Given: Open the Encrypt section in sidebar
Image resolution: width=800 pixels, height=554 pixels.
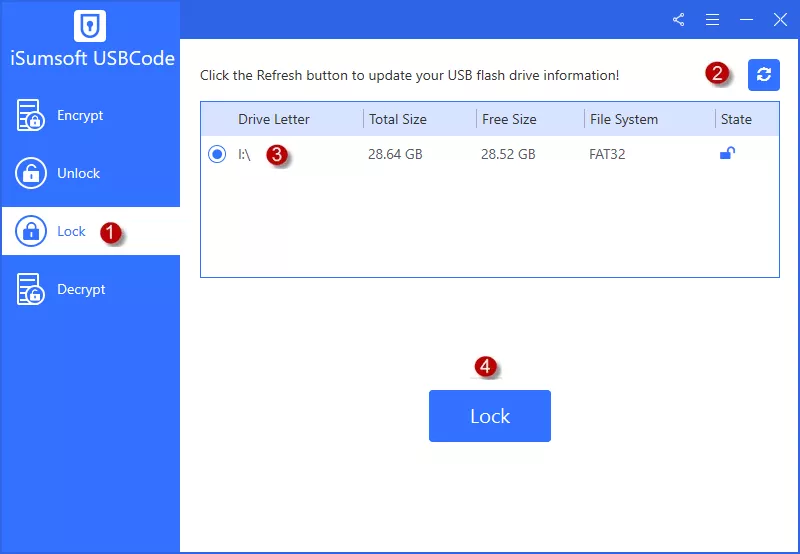Looking at the screenshot, I should click(90, 115).
